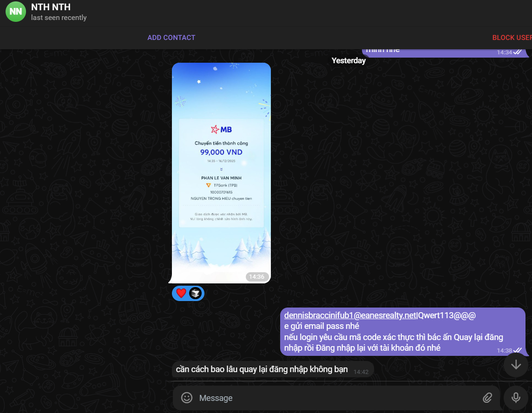Click the 'e gửi email pass nhé' message line
The width and height of the screenshot is (532, 413).
(x=322, y=326)
